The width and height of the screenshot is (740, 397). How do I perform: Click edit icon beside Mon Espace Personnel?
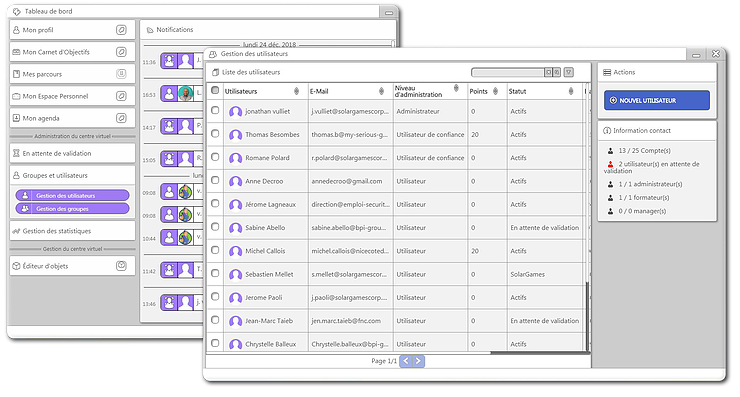[121, 96]
